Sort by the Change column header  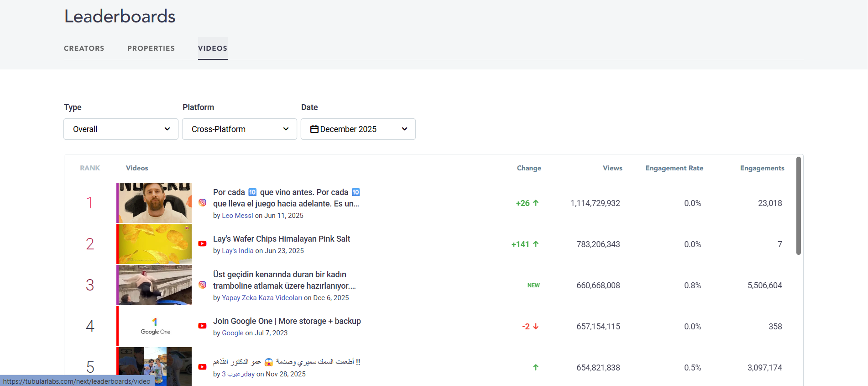529,168
